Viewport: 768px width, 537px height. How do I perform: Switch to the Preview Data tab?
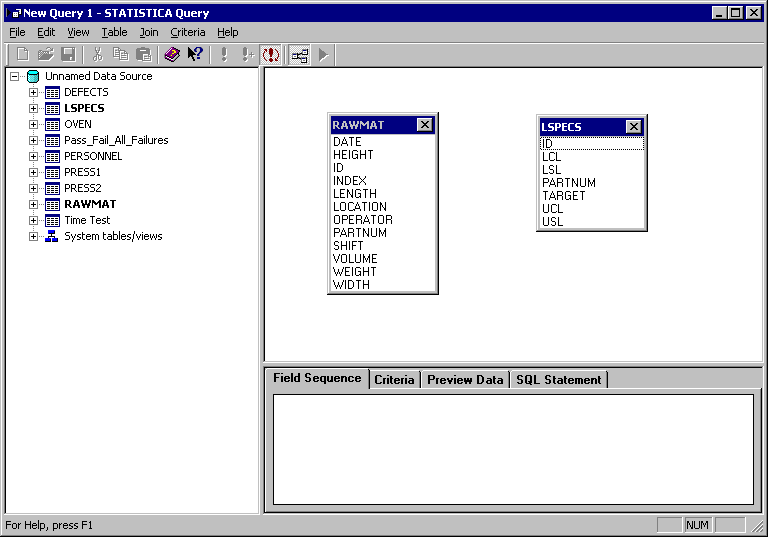click(465, 380)
